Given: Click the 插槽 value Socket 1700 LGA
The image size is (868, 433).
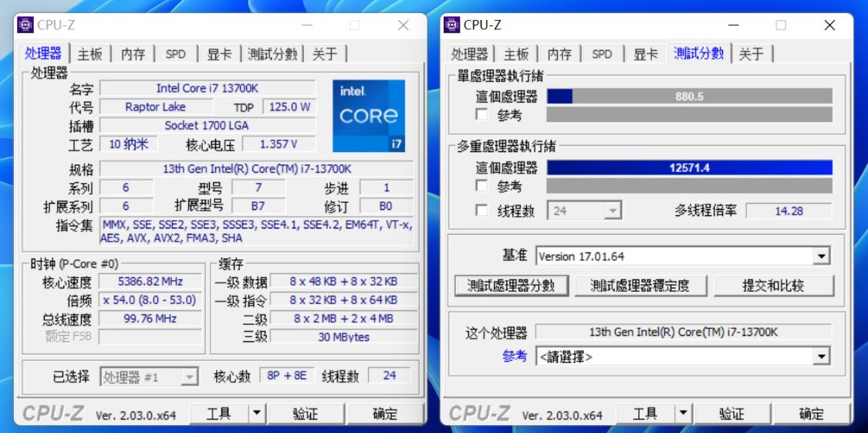Looking at the screenshot, I should 208,126.
